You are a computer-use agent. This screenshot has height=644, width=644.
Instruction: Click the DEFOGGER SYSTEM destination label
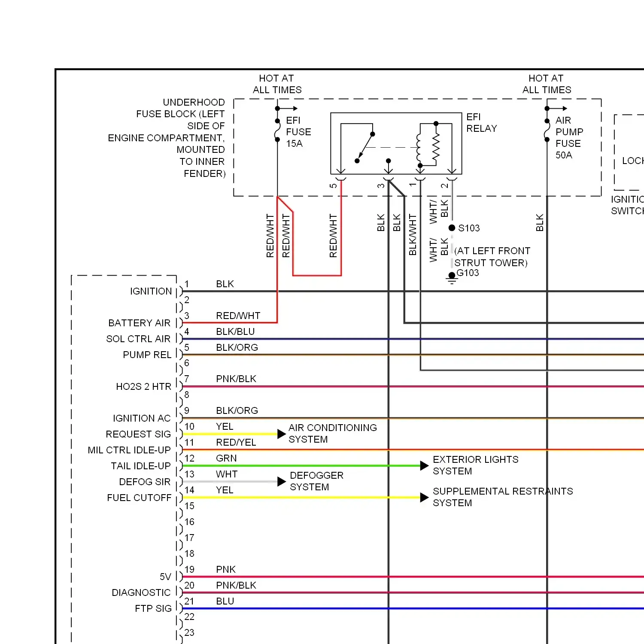(x=316, y=481)
